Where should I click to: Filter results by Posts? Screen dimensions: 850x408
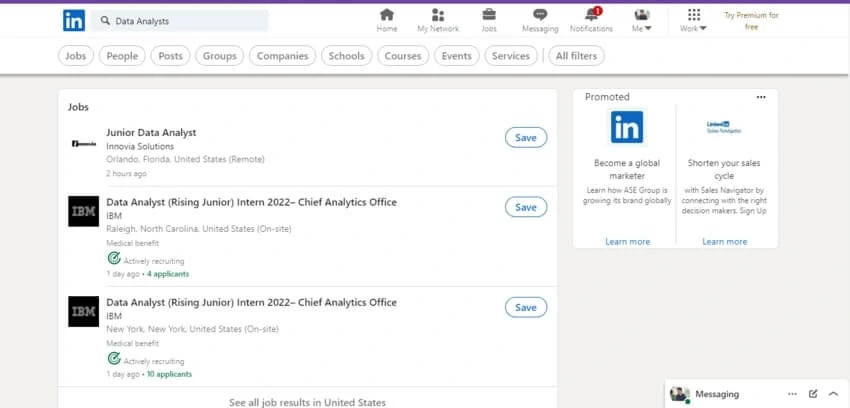[x=170, y=56]
